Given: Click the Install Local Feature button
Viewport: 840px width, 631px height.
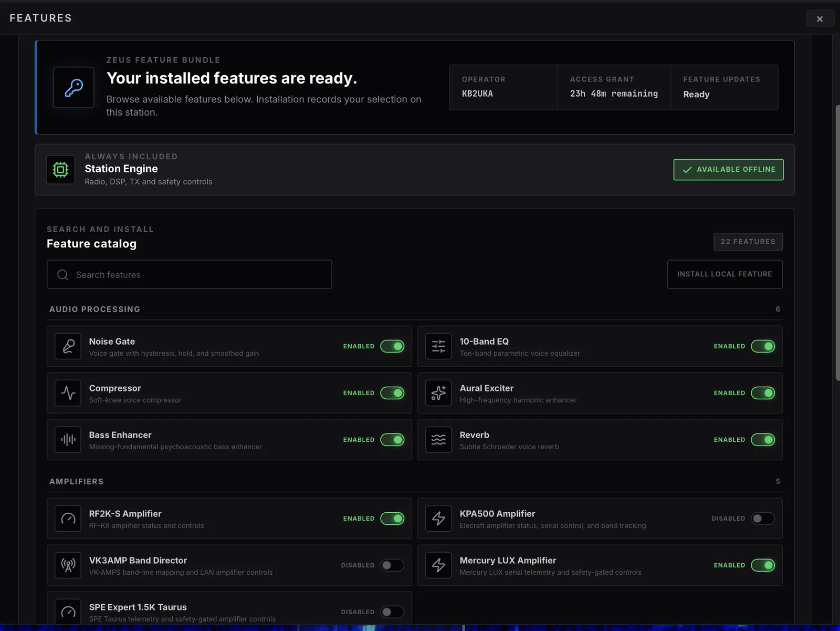Looking at the screenshot, I should tap(724, 274).
